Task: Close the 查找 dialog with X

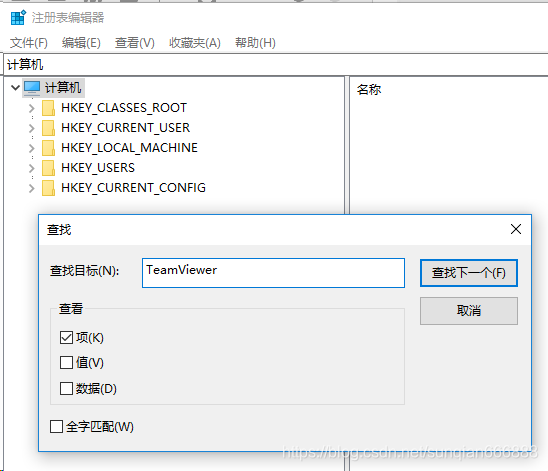Action: 516,230
